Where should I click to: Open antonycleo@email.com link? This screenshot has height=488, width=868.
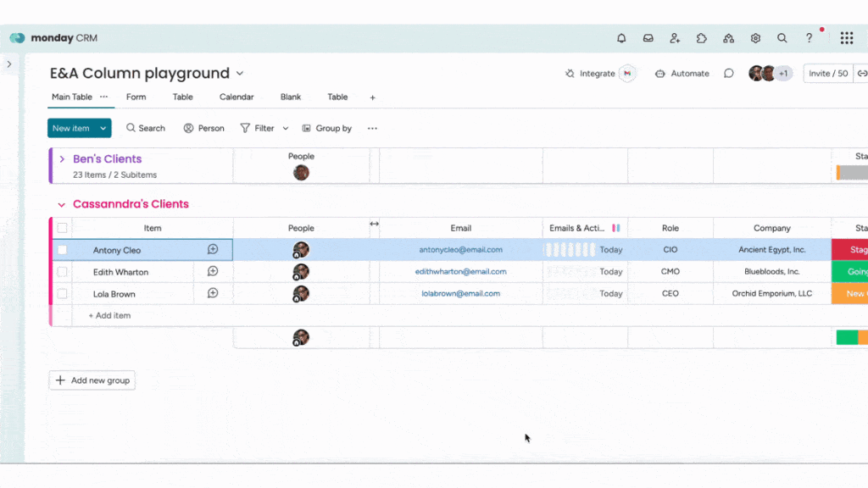point(460,250)
